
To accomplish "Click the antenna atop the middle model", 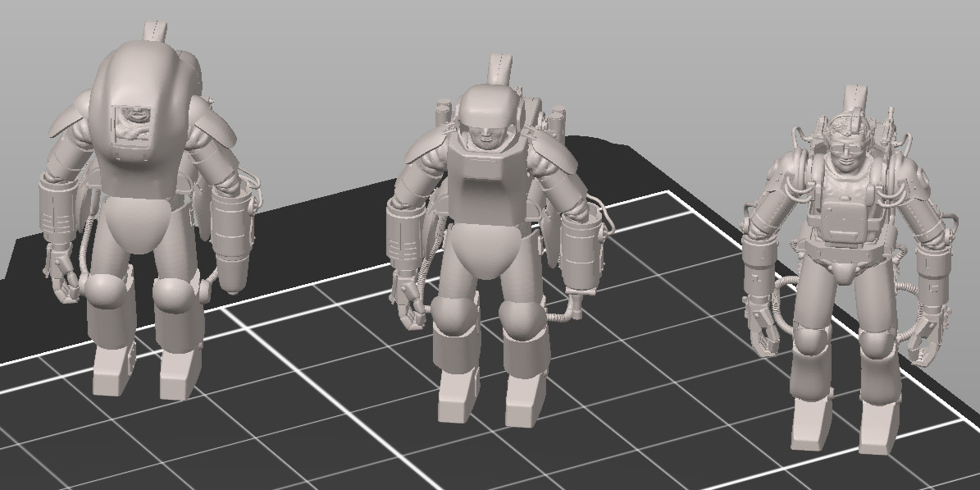I will (499, 69).
